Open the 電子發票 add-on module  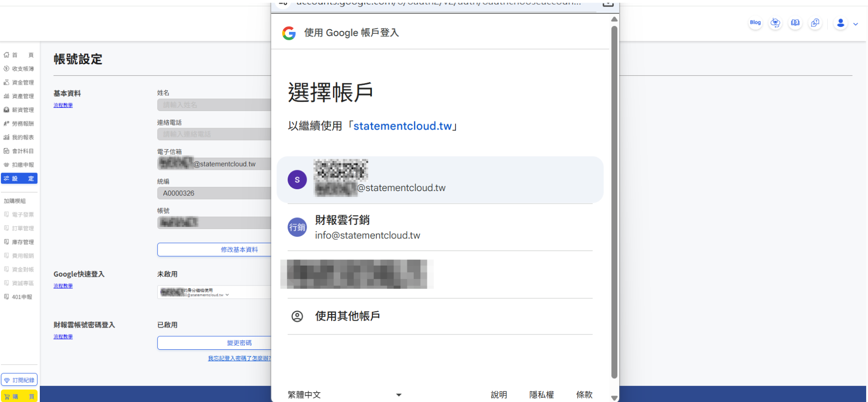pos(19,215)
